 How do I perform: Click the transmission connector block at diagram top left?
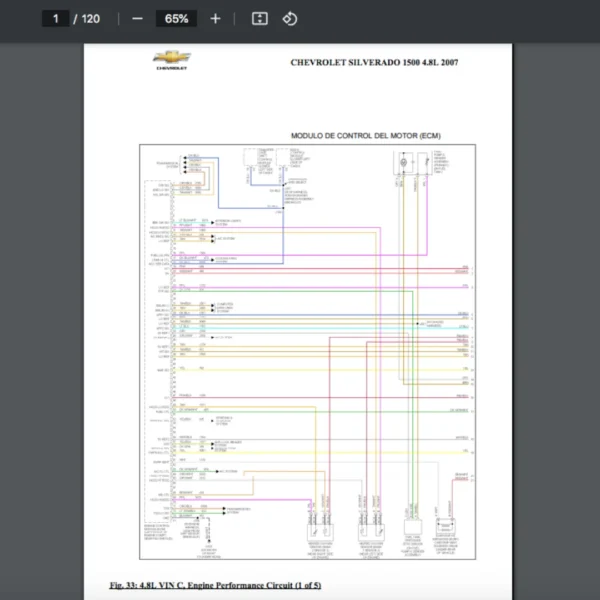pos(183,163)
